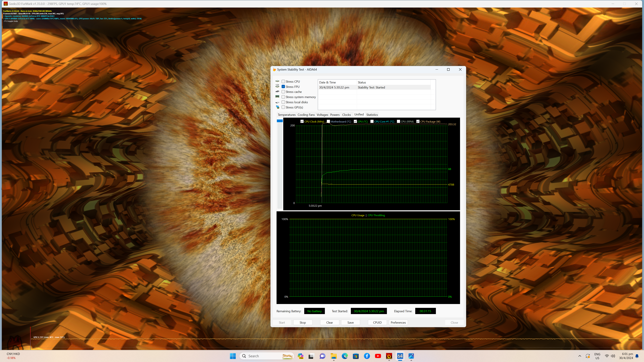Click the Stress GPU monitor icon

click(x=278, y=107)
